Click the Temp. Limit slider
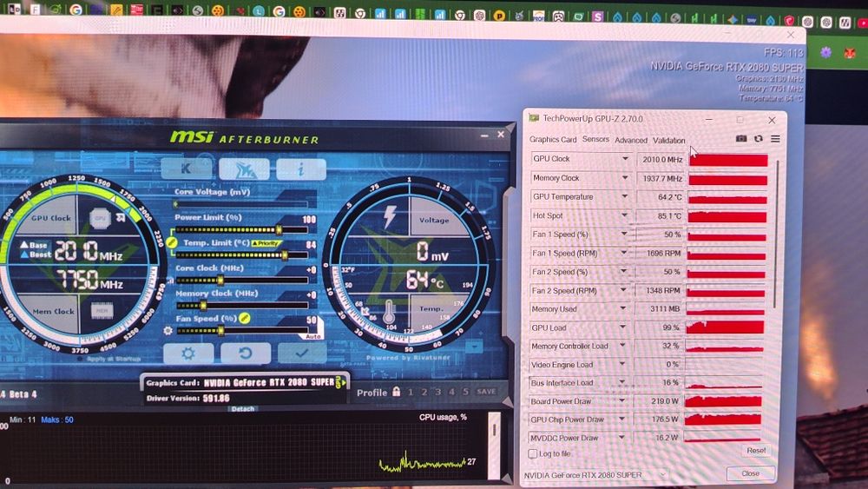The image size is (868, 489). [x=241, y=255]
